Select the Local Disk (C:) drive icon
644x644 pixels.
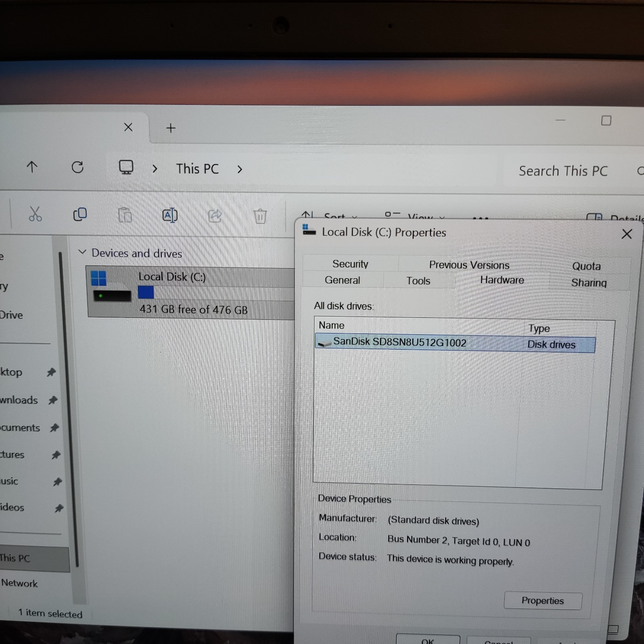pyautogui.click(x=110, y=286)
